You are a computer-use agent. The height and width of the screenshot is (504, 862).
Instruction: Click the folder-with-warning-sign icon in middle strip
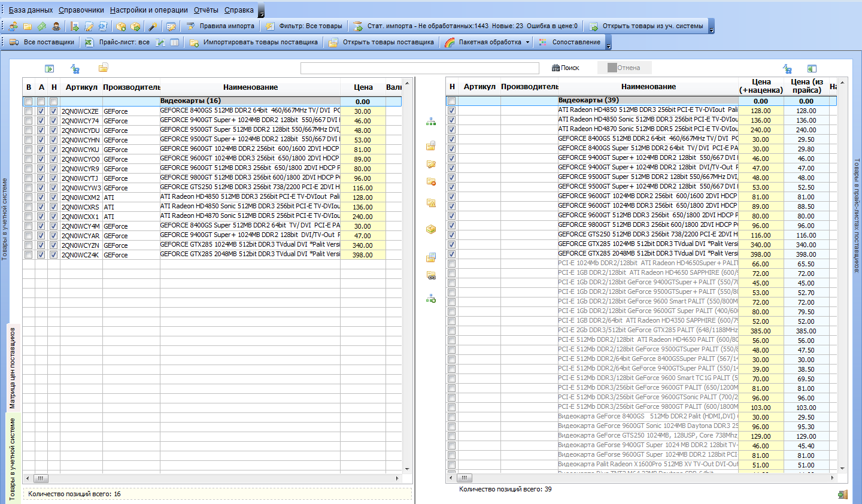point(431,203)
